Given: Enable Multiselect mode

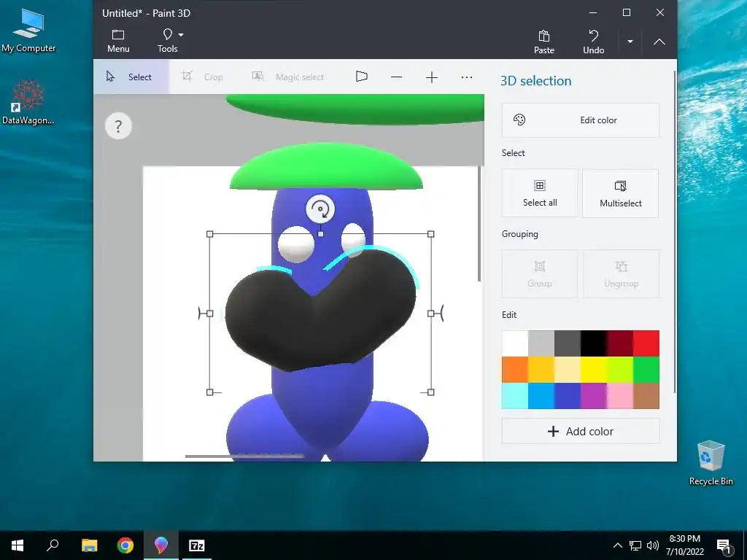Looking at the screenshot, I should click(x=621, y=192).
